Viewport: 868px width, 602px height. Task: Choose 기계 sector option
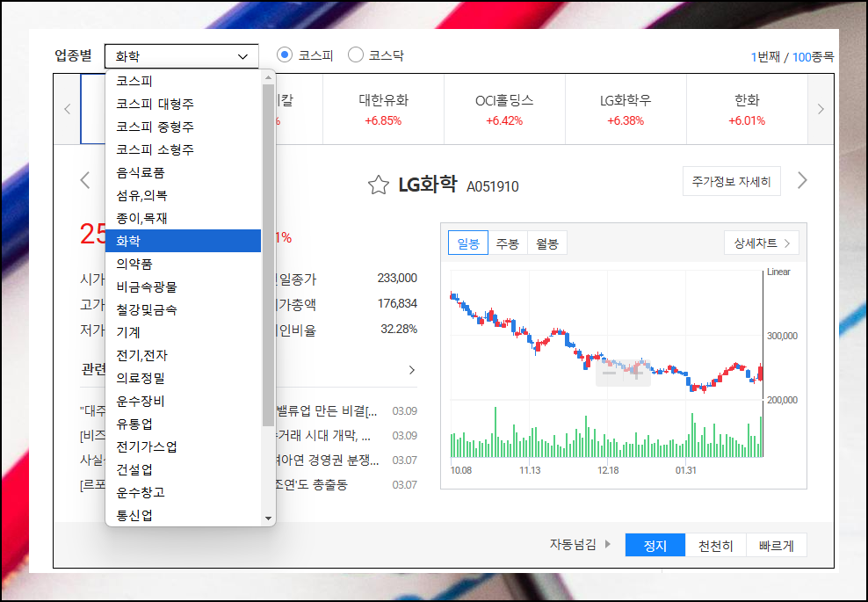pyautogui.click(x=183, y=332)
